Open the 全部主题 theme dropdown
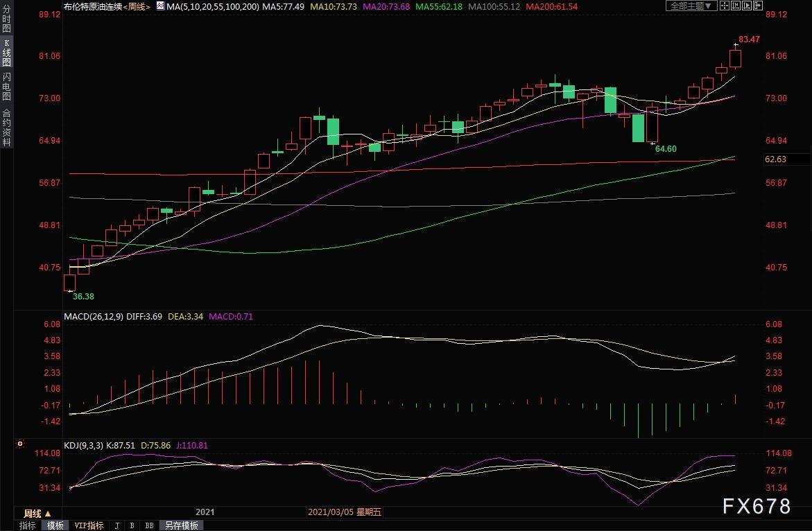 point(691,6)
